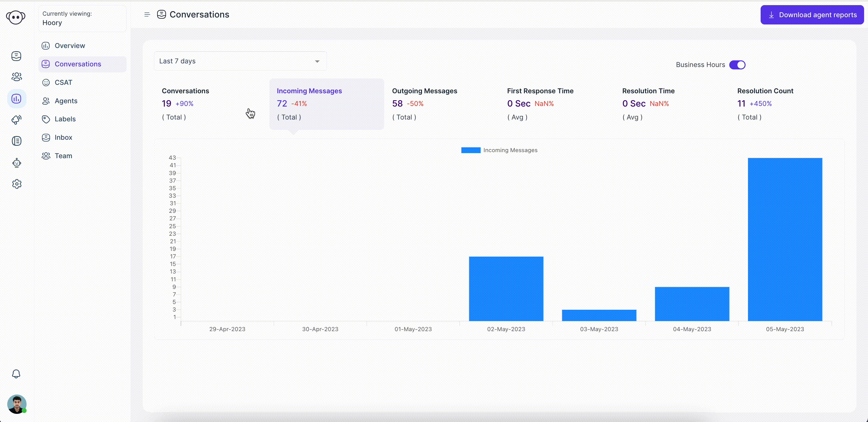The height and width of the screenshot is (422, 868).
Task: Click the notification bell icon
Action: (x=16, y=374)
